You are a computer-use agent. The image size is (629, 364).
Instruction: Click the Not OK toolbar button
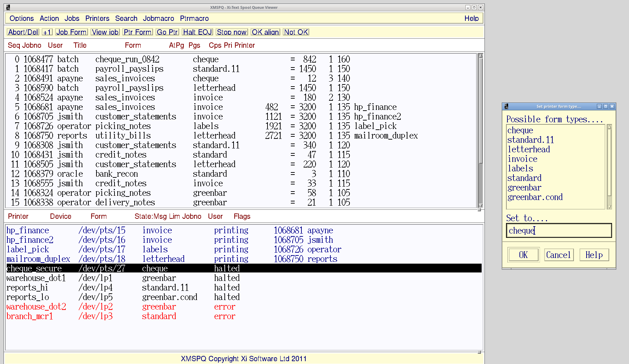296,32
